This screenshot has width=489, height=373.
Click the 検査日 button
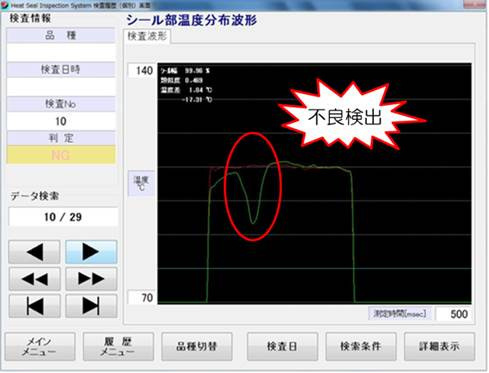[282, 346]
